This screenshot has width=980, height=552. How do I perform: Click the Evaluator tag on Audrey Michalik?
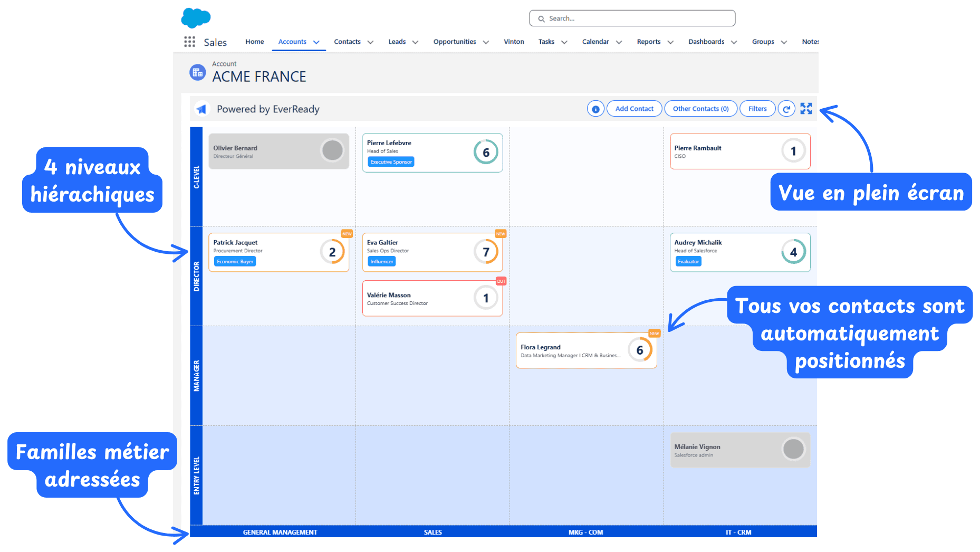click(688, 262)
